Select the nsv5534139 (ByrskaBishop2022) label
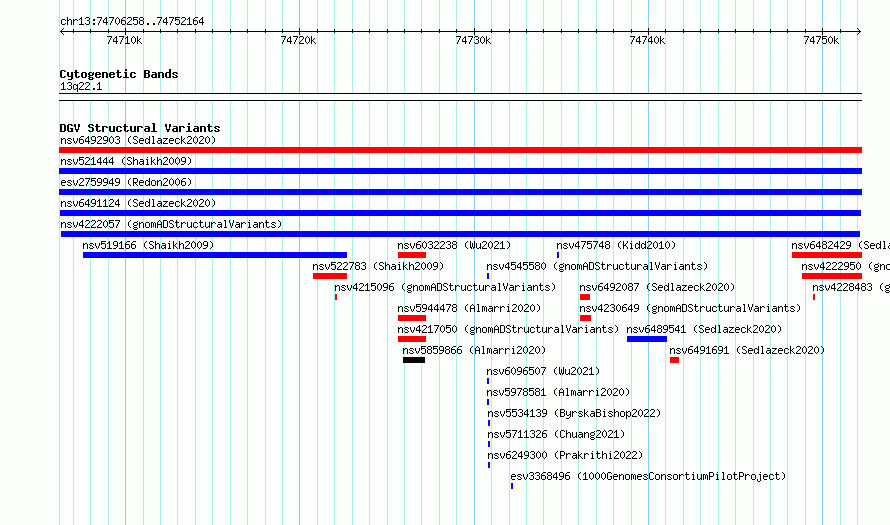The height and width of the screenshot is (525, 890). (574, 413)
